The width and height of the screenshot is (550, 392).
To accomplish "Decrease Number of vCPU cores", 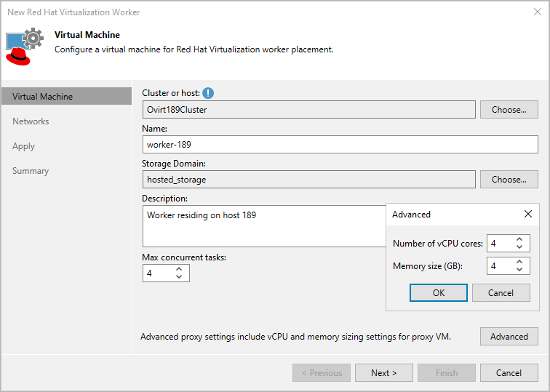I will point(519,247).
